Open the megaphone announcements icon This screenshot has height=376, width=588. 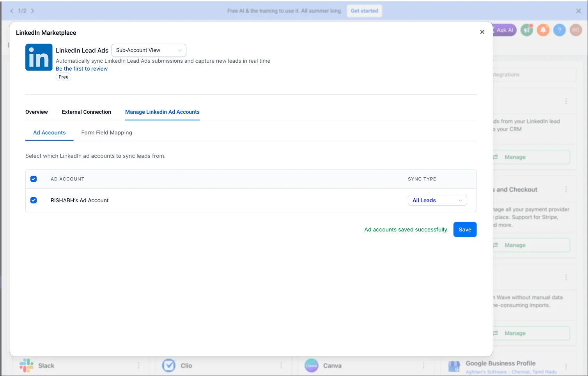pos(527,30)
